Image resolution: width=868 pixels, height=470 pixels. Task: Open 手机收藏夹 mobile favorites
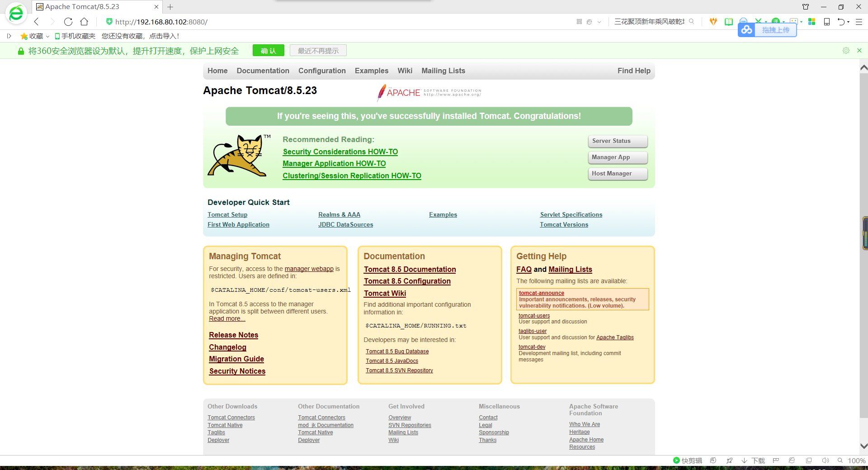[x=75, y=36]
